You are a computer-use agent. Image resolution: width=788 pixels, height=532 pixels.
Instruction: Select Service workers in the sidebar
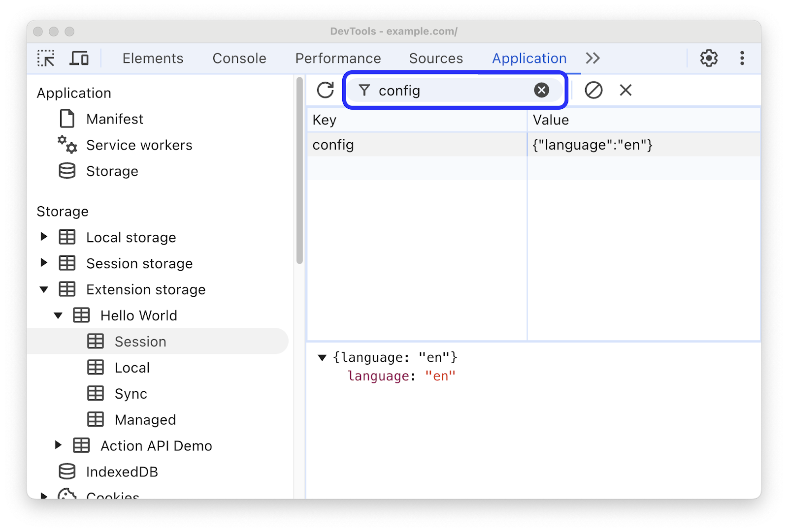point(139,145)
